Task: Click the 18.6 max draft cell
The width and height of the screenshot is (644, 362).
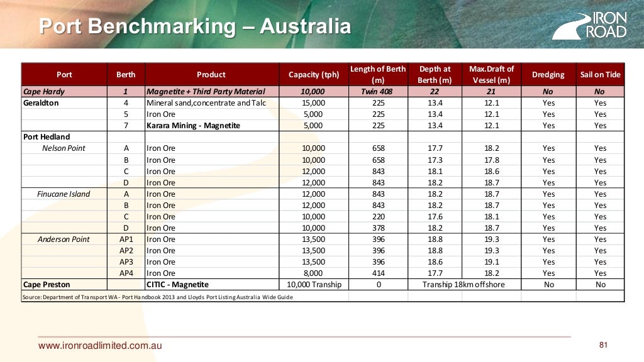Action: [x=492, y=172]
